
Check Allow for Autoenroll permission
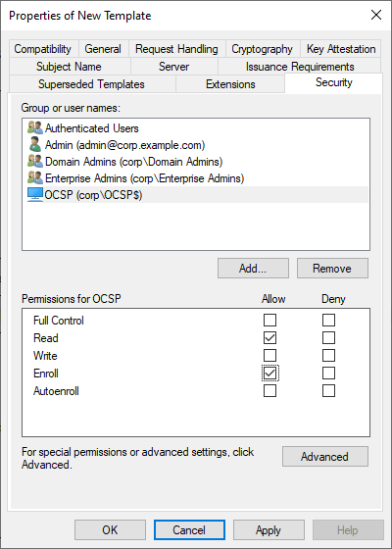[269, 391]
